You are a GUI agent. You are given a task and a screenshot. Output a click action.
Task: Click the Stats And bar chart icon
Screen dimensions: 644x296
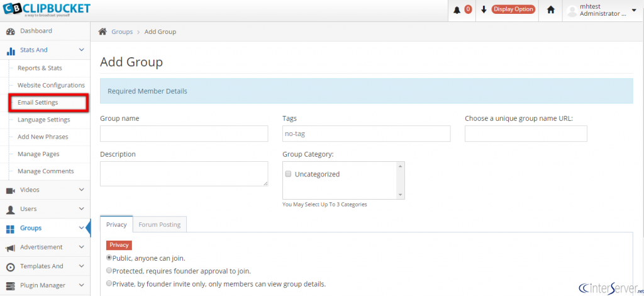pos(11,50)
